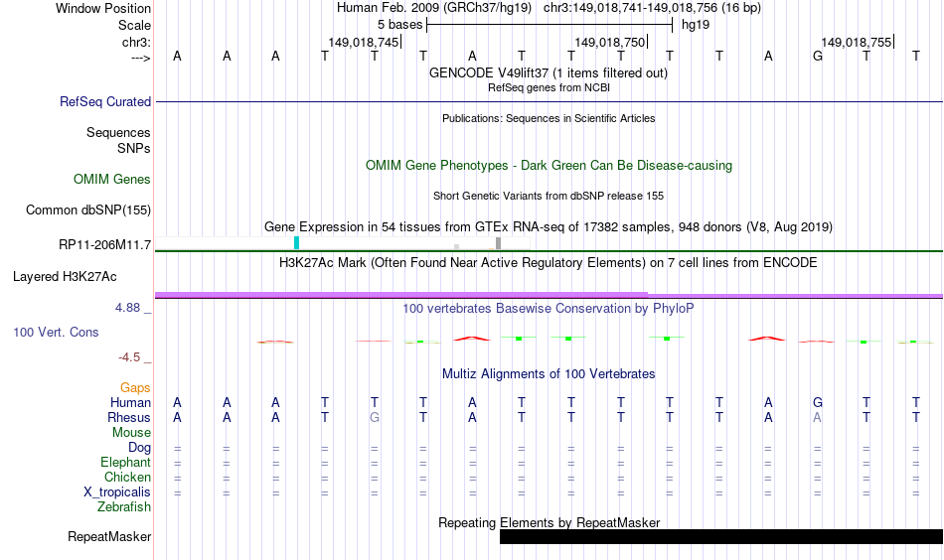Select the Human alignment row label
The image size is (944, 560).
point(130,402)
